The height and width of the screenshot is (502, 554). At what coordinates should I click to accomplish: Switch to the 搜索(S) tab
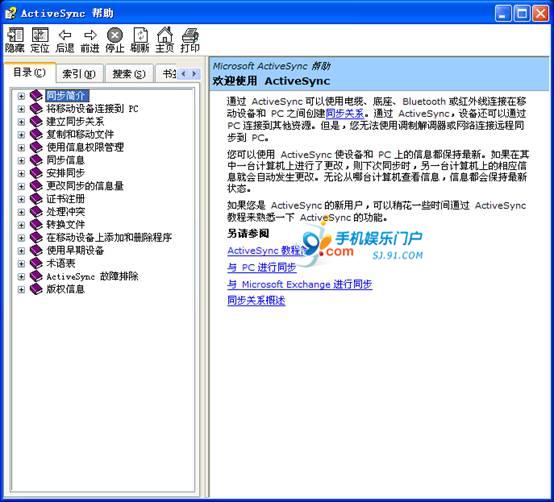(129, 73)
